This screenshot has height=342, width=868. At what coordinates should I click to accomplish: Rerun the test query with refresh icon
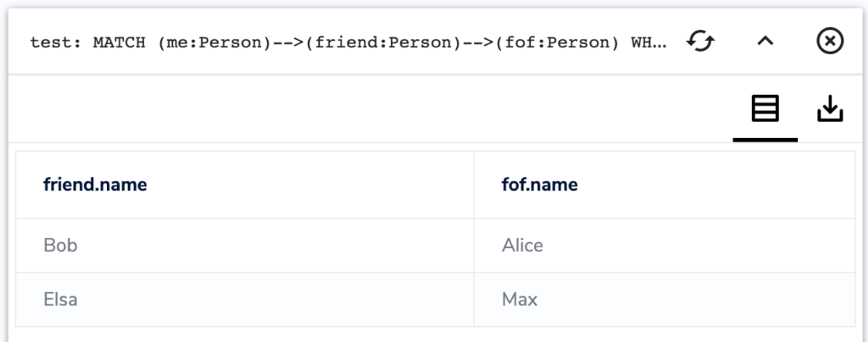[701, 41]
